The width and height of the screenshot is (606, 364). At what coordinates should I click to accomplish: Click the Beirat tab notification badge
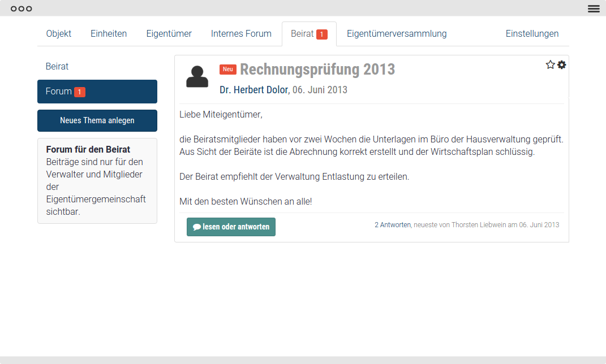coord(321,34)
